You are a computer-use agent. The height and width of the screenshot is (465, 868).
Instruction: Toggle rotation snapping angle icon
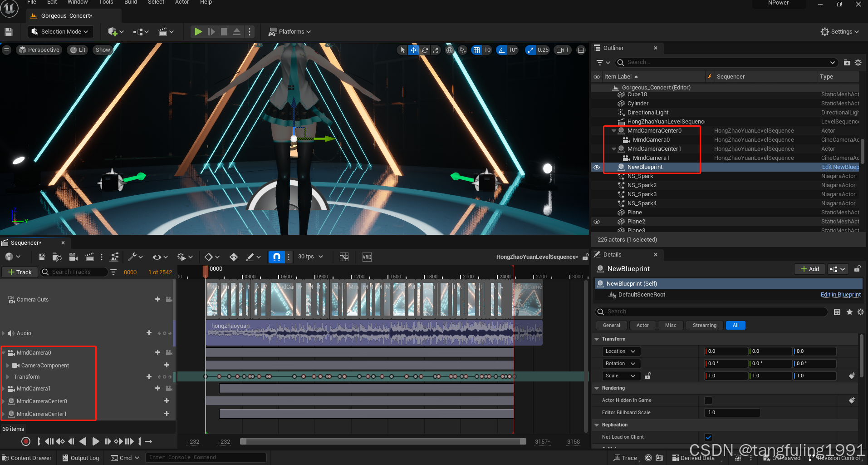(501, 50)
